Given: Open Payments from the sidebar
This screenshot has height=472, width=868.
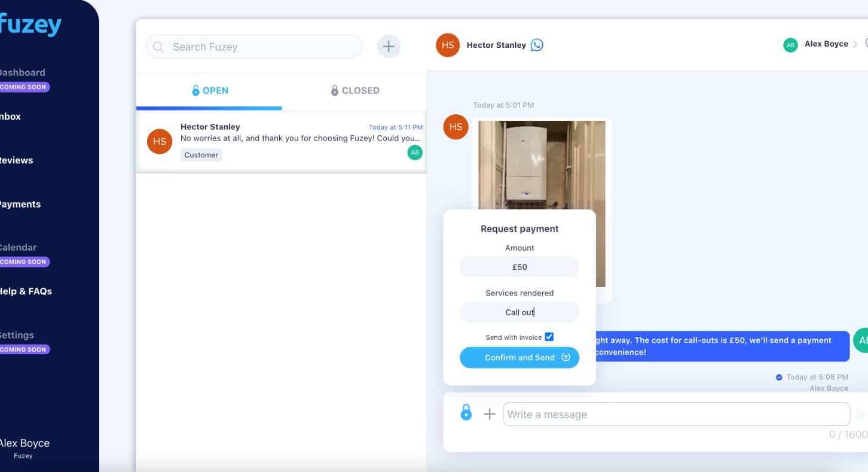Looking at the screenshot, I should (19, 204).
